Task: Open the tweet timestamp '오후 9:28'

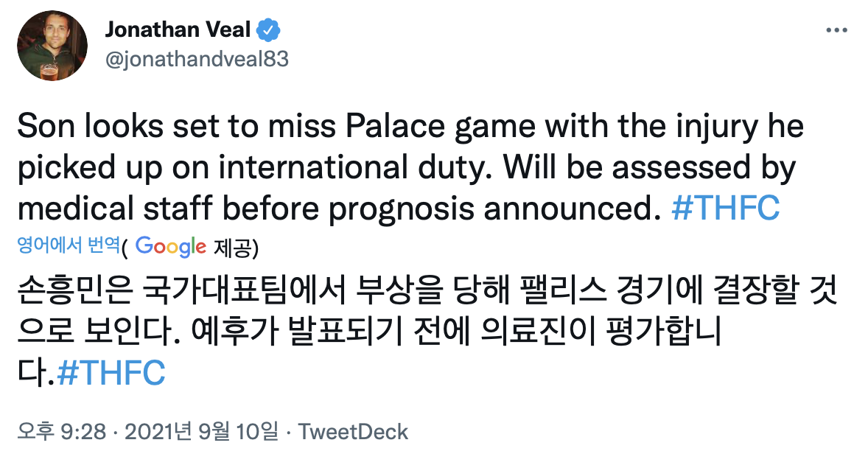Action: pyautogui.click(x=63, y=431)
